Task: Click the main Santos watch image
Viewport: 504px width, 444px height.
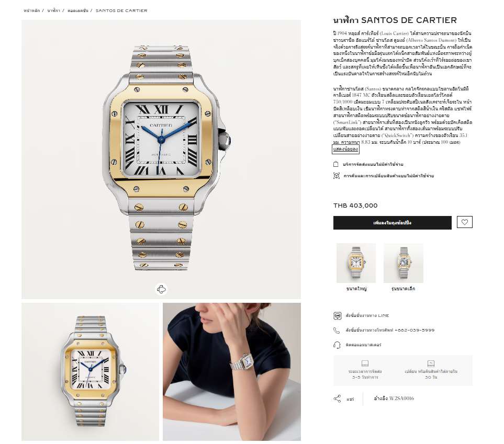Action: (161, 160)
